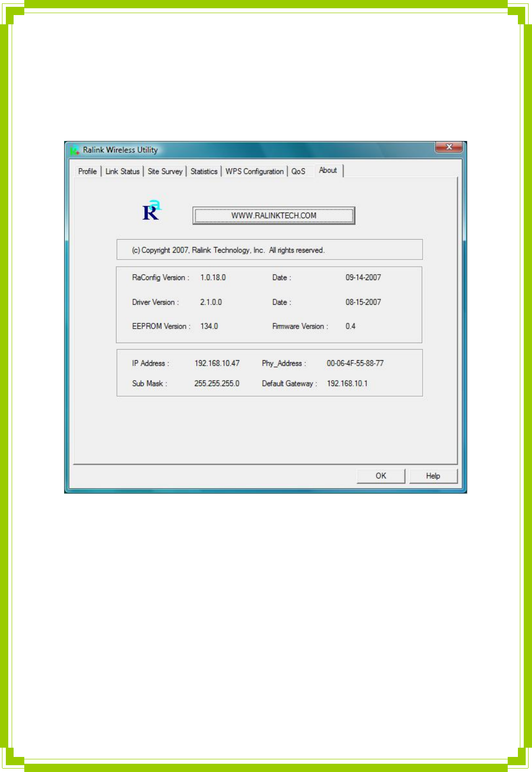This screenshot has width=532, height=772.
Task: Open Help from the dialog
Action: [x=433, y=476]
